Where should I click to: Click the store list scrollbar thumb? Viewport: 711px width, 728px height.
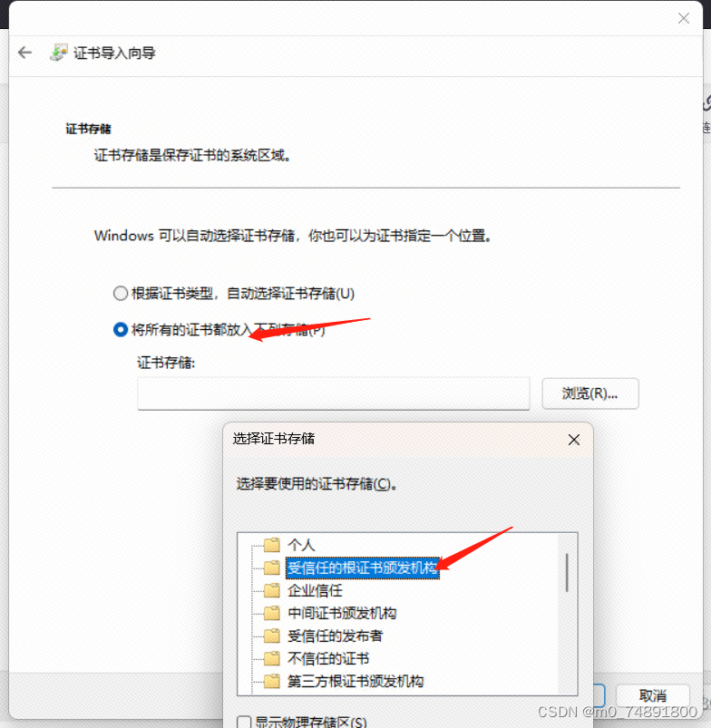(567, 572)
